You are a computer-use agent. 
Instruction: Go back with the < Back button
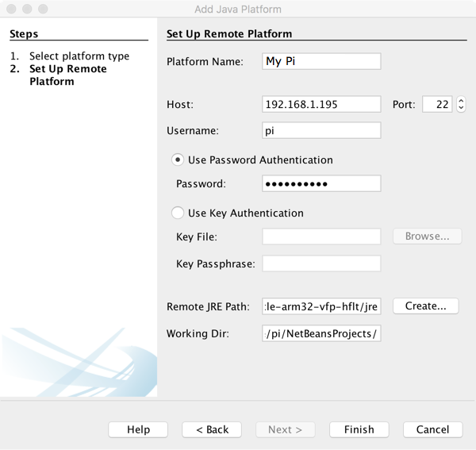[x=212, y=429]
